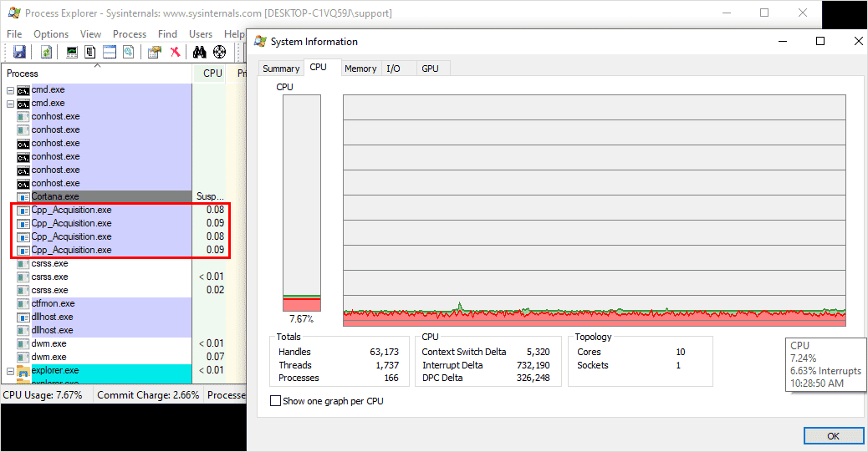This screenshot has height=452, width=868.
Task: Open the Find menu
Action: [168, 33]
